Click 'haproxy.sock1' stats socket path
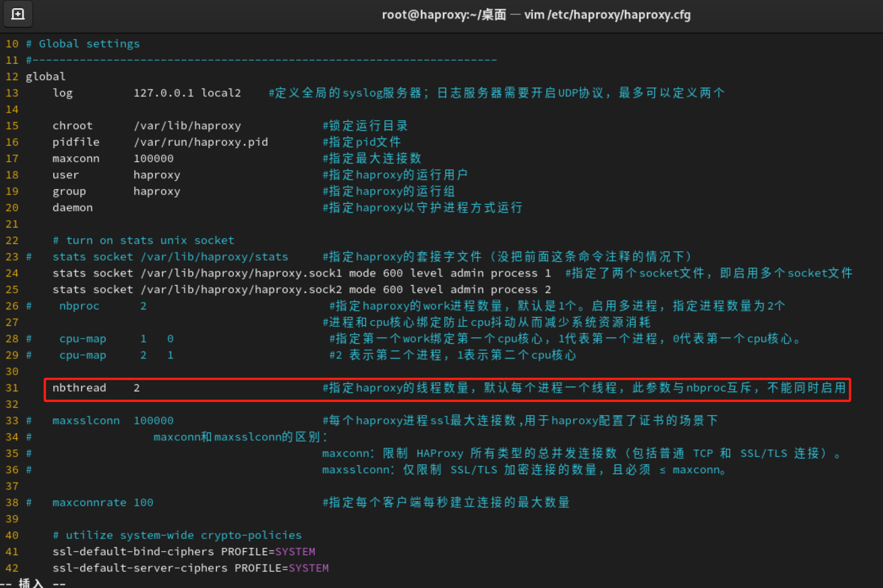The height and width of the screenshot is (588, 883). click(x=241, y=273)
